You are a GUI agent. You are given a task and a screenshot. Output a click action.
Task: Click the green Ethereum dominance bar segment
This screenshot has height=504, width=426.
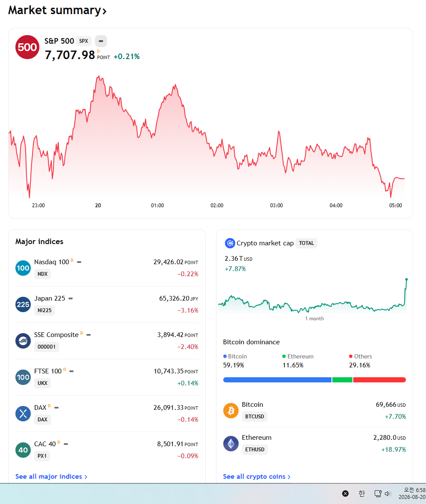pos(342,380)
